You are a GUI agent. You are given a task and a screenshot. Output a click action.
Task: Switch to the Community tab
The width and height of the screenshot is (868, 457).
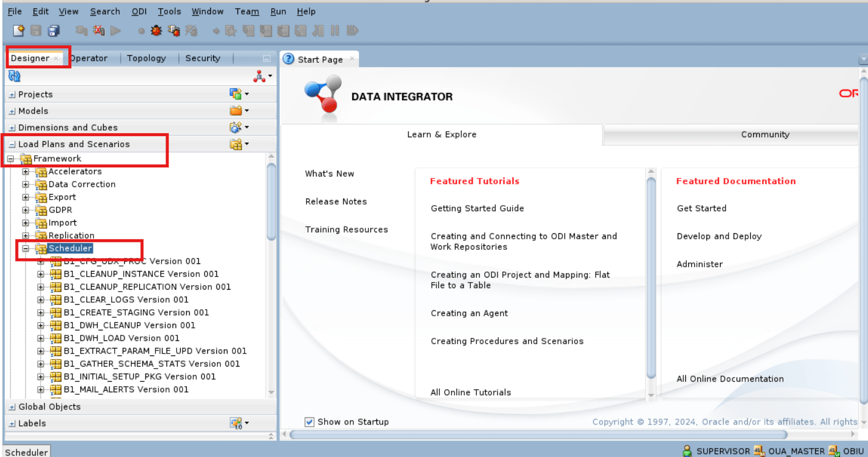pyautogui.click(x=765, y=134)
